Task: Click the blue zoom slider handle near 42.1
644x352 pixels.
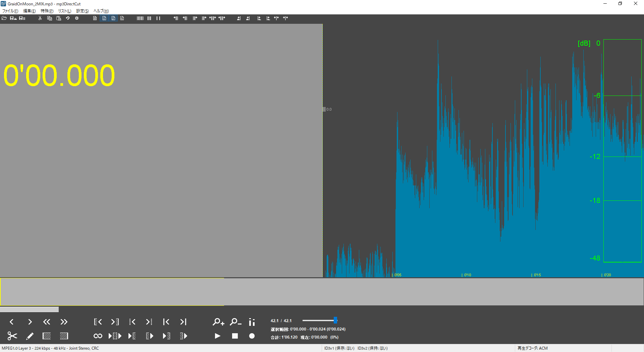Action: pos(335,320)
